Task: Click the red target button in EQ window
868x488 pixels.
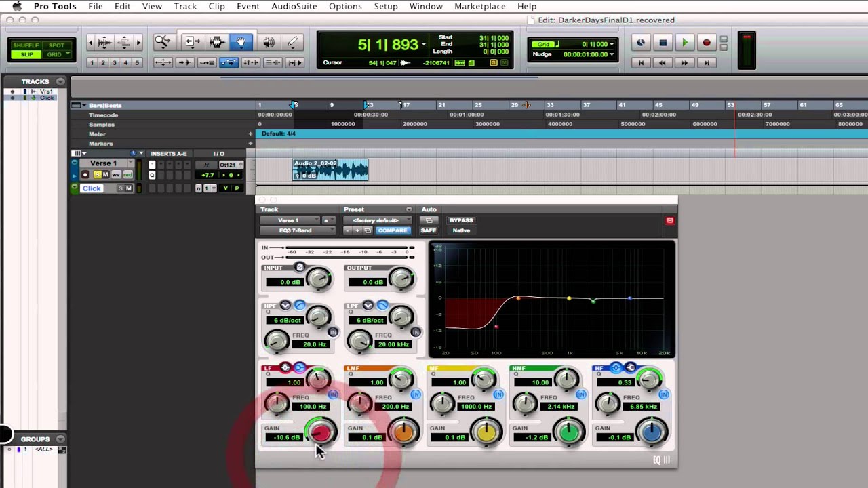Action: (670, 220)
